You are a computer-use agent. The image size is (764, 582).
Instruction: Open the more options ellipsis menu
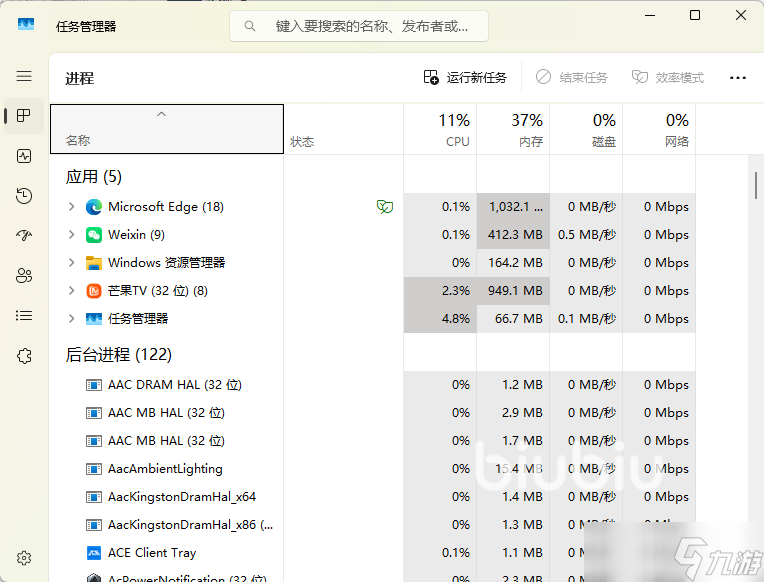coord(738,77)
